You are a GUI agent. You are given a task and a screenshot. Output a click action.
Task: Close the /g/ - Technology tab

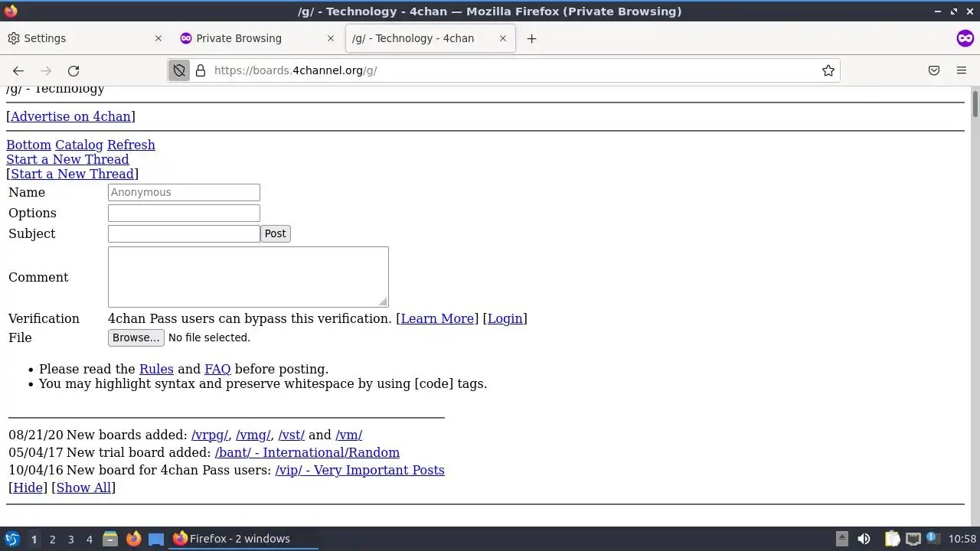503,38
